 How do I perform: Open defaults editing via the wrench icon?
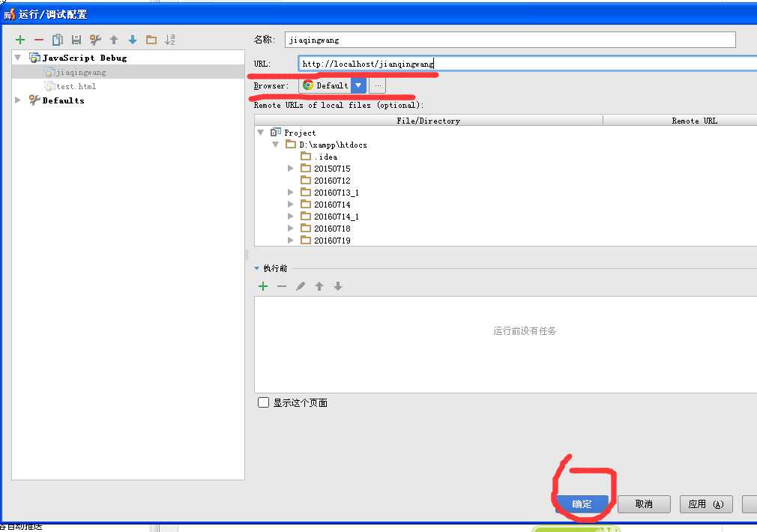click(95, 40)
